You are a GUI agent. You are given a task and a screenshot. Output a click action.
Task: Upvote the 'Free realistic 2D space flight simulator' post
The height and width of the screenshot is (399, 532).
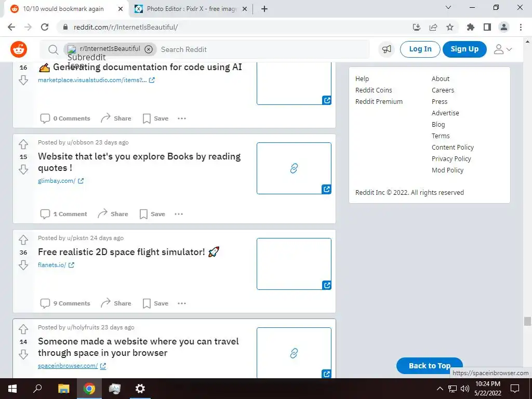[x=23, y=240]
